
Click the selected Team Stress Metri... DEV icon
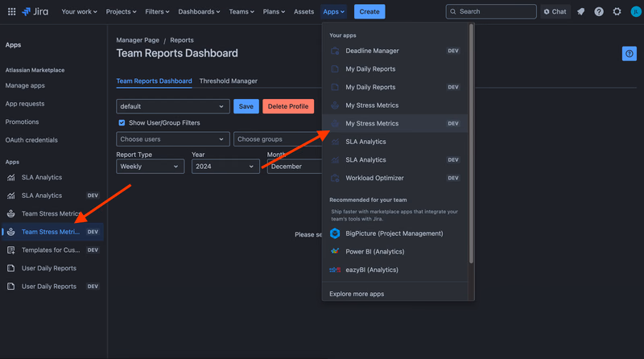(11, 232)
